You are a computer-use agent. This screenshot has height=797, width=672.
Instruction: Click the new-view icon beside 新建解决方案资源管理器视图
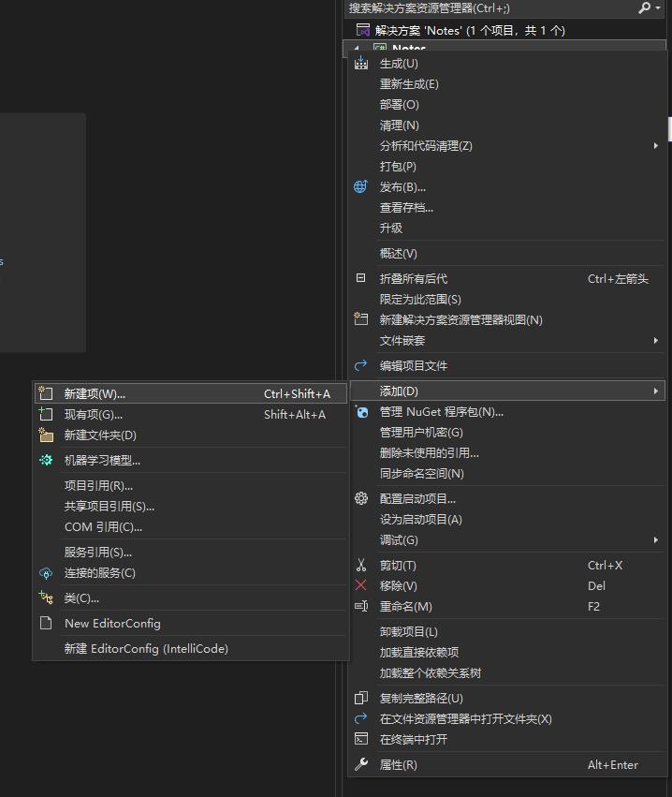361,319
